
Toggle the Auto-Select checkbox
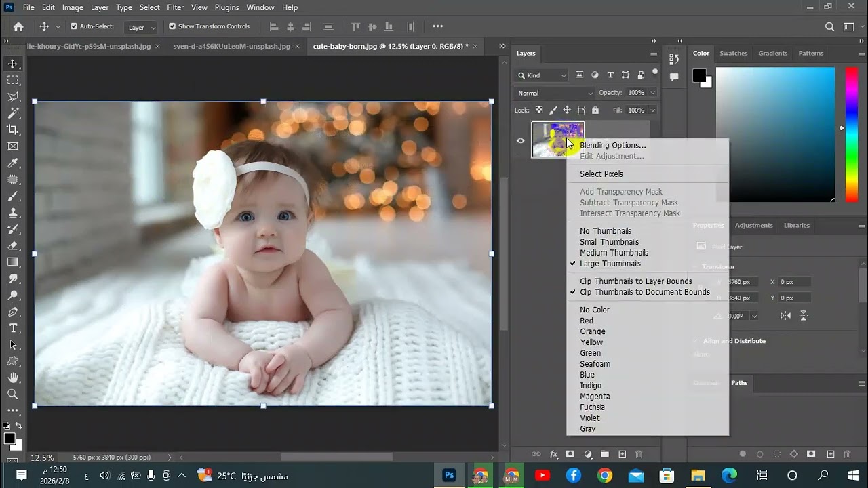(74, 26)
